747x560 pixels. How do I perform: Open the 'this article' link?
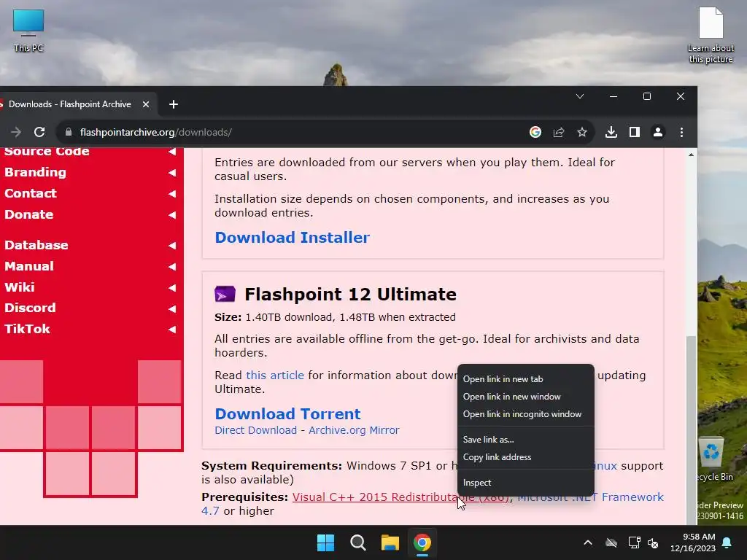tap(275, 376)
